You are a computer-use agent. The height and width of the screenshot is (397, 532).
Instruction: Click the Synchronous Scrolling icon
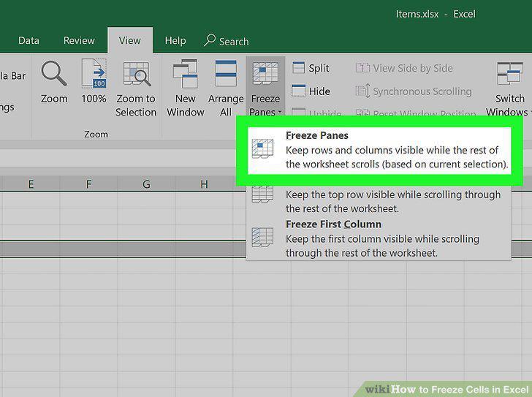pyautogui.click(x=362, y=91)
